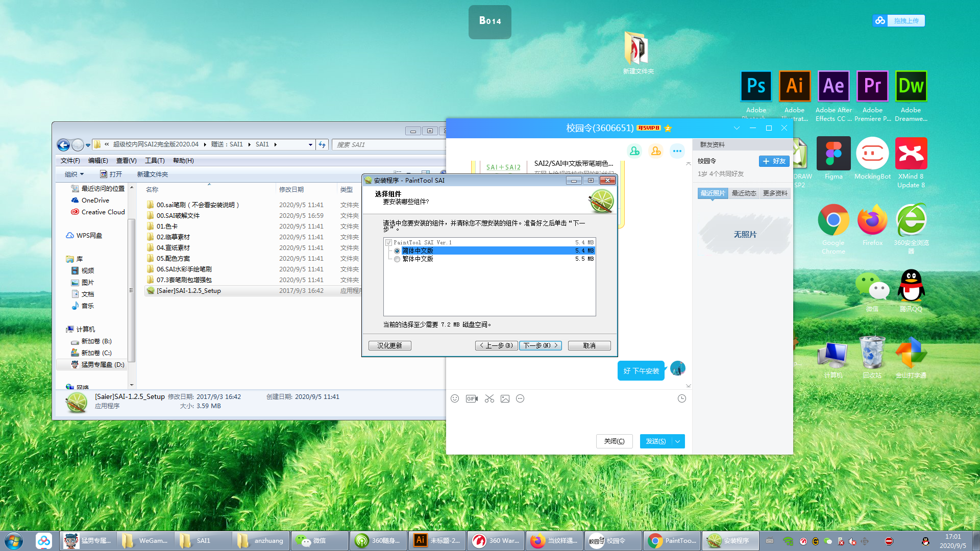Click 下一步(N) in the installer
This screenshot has width=980, height=551.
541,346
